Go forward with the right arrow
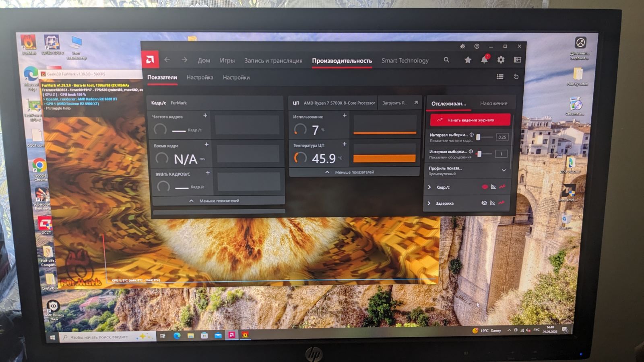This screenshot has height=362, width=644. (184, 60)
